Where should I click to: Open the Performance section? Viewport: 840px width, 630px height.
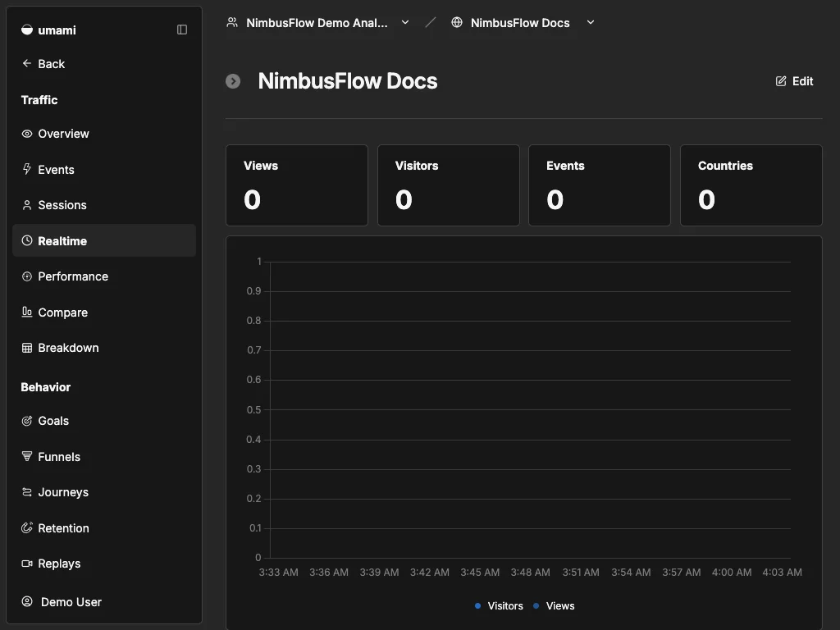104,276
